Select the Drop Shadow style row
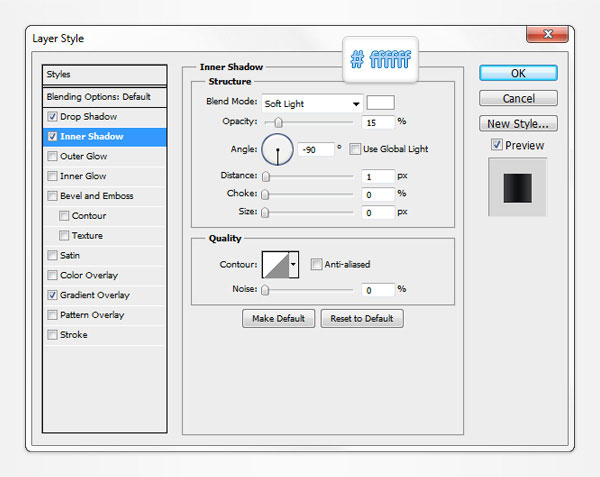600x477 pixels. 105,116
